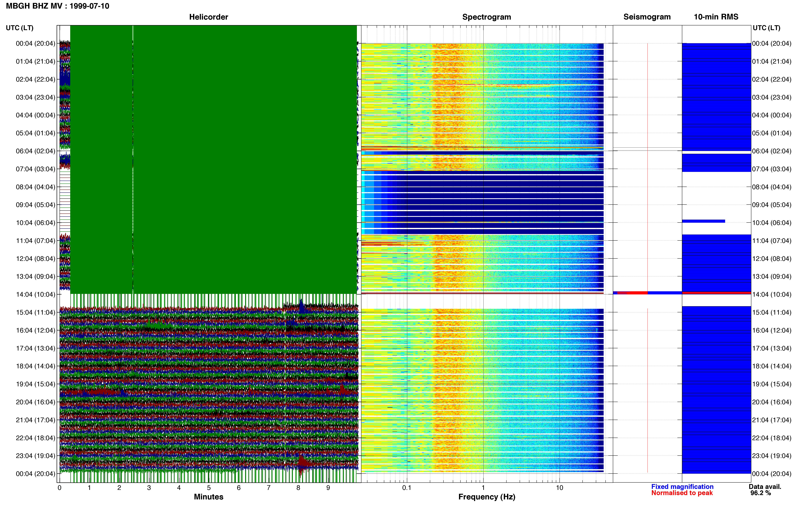Click left time label 01:04 (21:04)
The image size is (812, 508).
[x=36, y=61]
